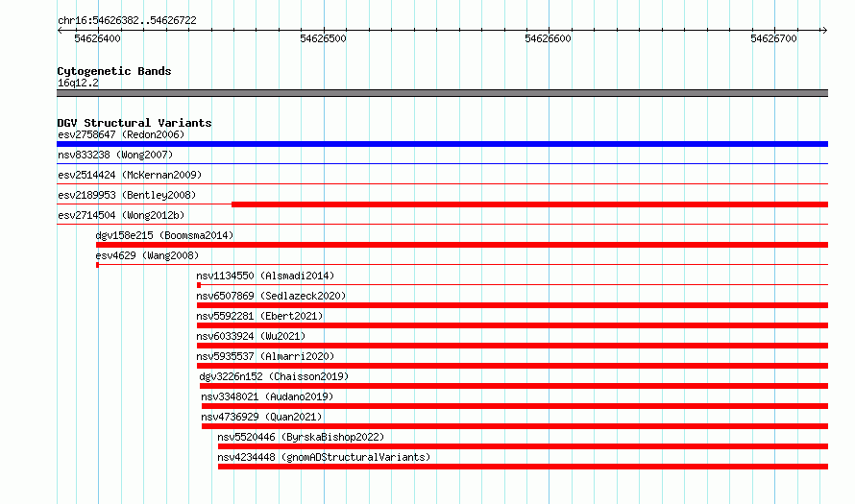
Task: Click the small red nsv1134550 start marker
Action: click(x=199, y=285)
